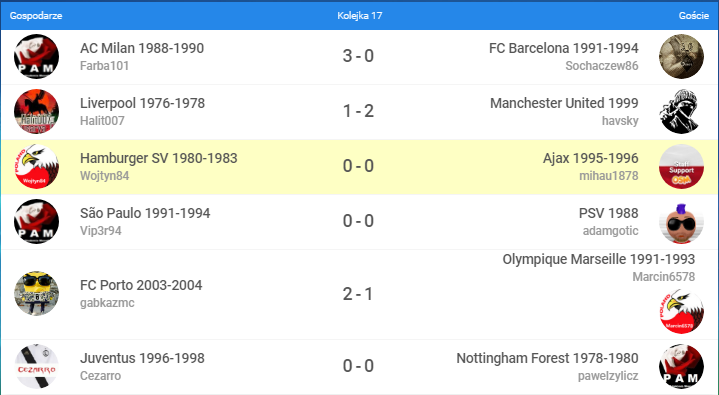The image size is (719, 395).
Task: Open the 2 - 1 Porto match score
Action: pyautogui.click(x=358, y=294)
